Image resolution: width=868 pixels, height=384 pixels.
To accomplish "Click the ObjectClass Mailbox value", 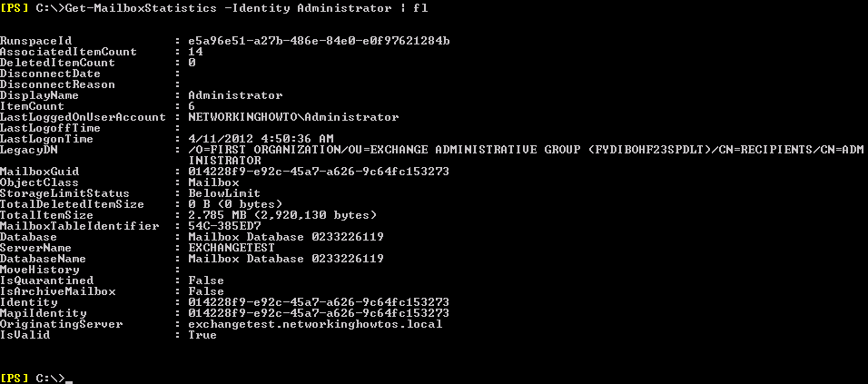I will 213,182.
